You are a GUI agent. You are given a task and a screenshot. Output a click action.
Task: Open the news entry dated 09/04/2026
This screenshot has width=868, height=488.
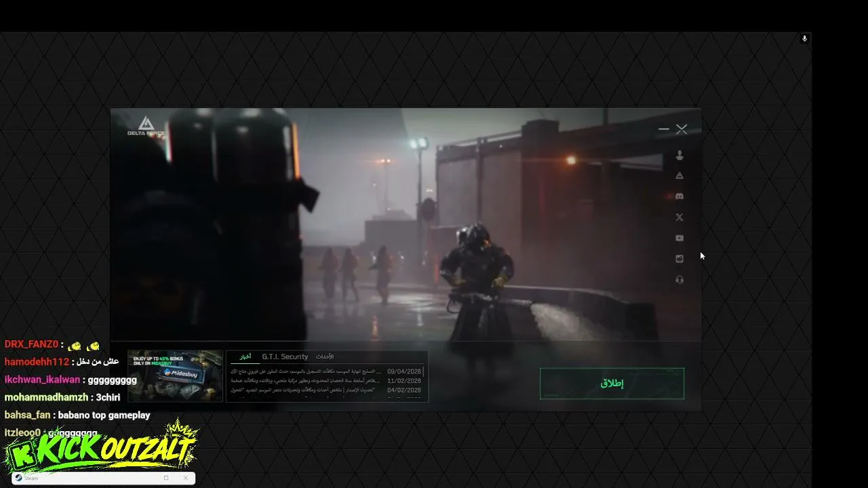326,371
